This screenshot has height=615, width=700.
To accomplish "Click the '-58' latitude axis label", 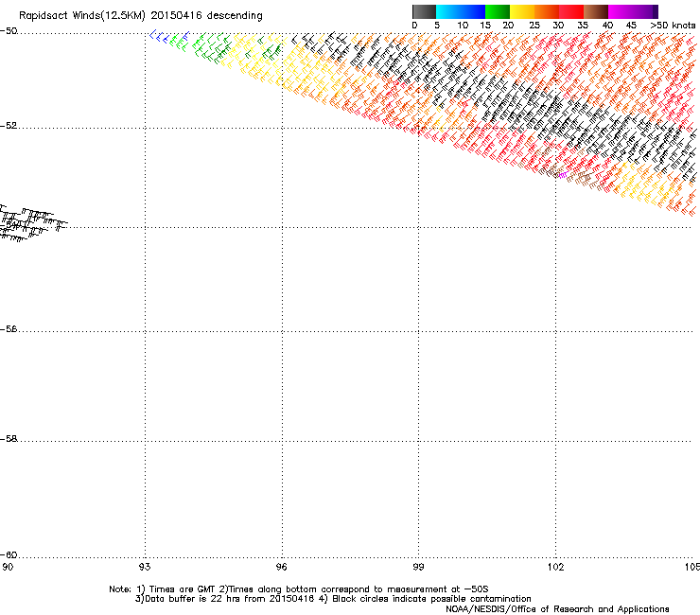I will [9, 439].
